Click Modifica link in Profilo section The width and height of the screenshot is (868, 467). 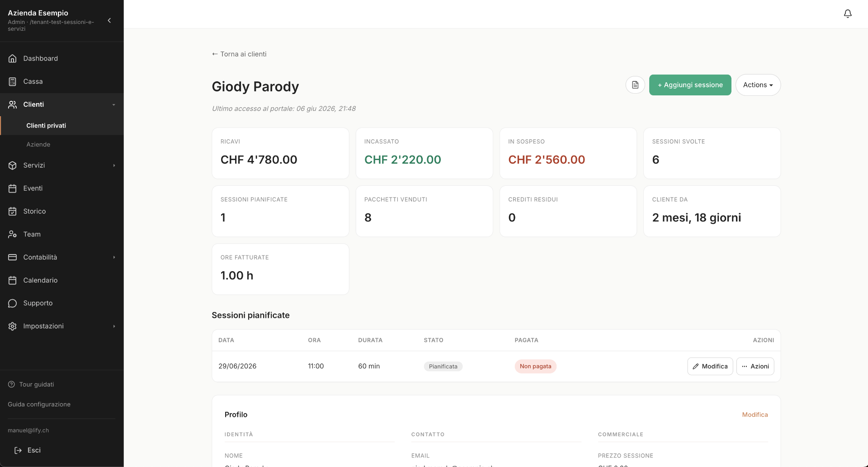(755, 415)
